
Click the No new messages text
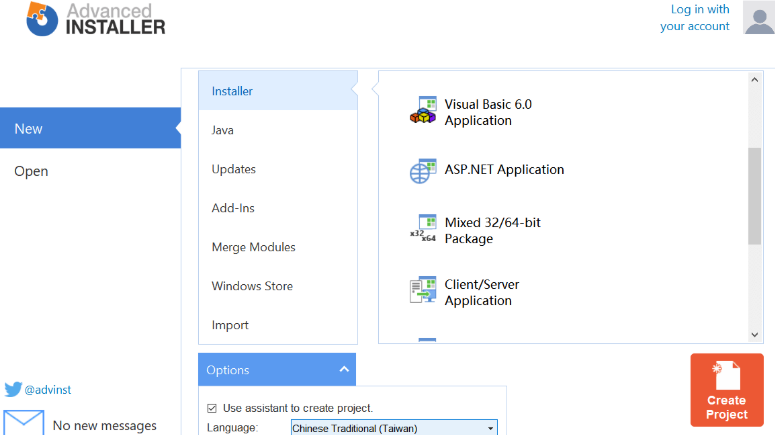[x=105, y=426]
